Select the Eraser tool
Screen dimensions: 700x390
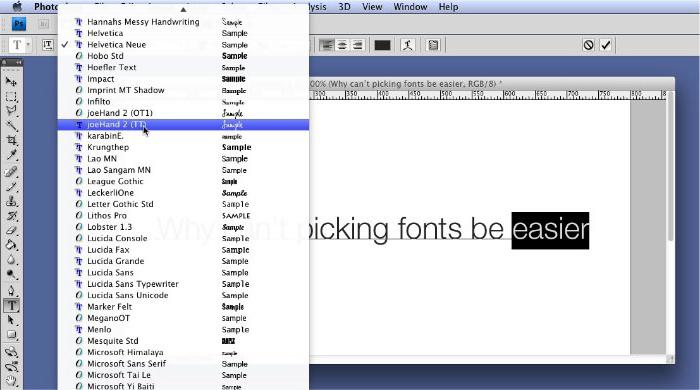point(11,231)
